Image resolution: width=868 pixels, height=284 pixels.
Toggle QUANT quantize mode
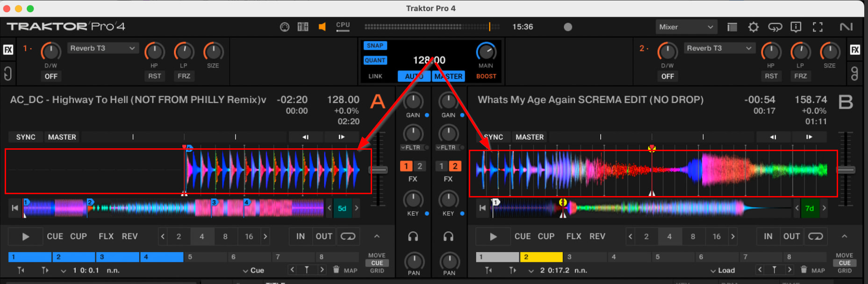click(375, 60)
